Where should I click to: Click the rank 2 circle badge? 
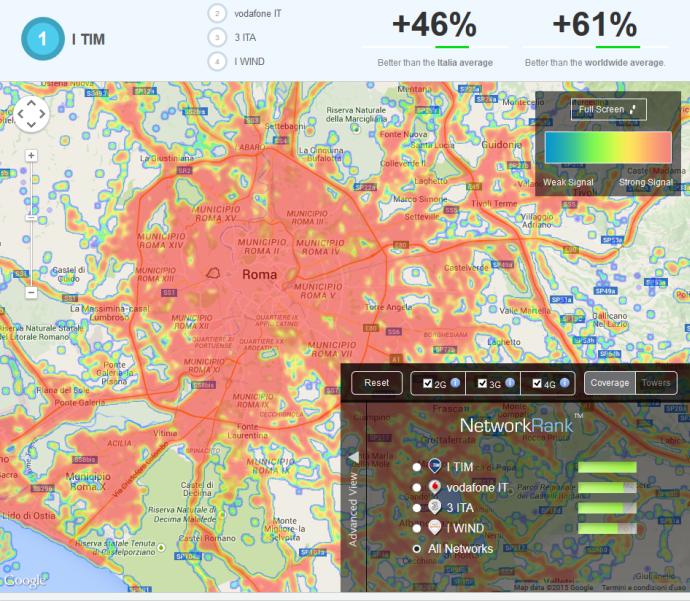pyautogui.click(x=217, y=13)
